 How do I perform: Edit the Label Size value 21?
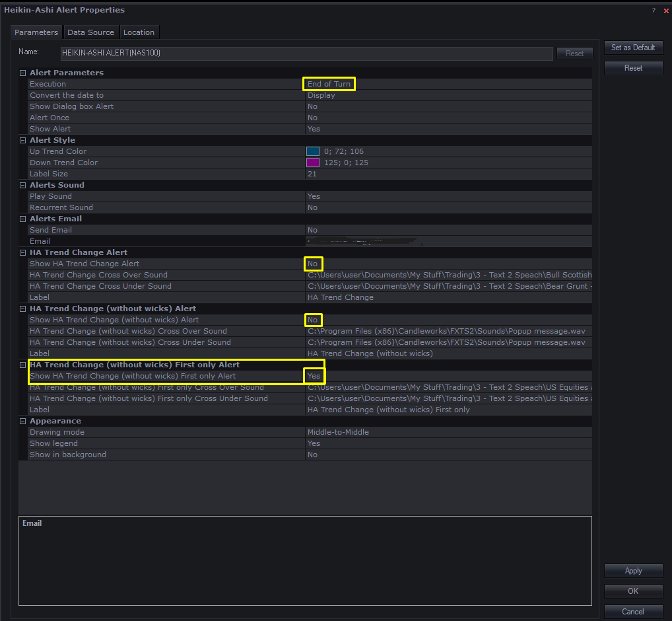(x=312, y=174)
